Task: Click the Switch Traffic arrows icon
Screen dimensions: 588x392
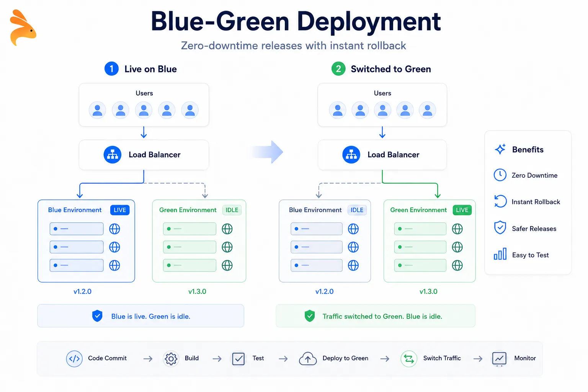Action: [x=409, y=359]
